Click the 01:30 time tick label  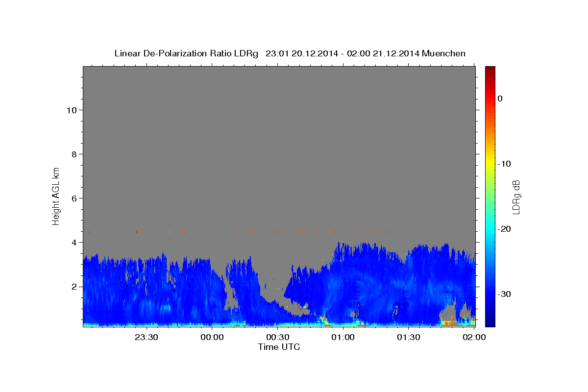(x=409, y=337)
